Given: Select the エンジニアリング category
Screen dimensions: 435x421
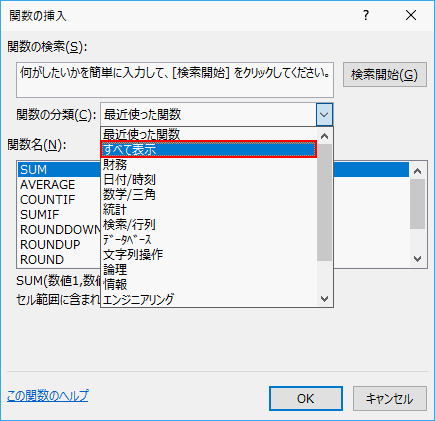Looking at the screenshot, I should point(209,299).
